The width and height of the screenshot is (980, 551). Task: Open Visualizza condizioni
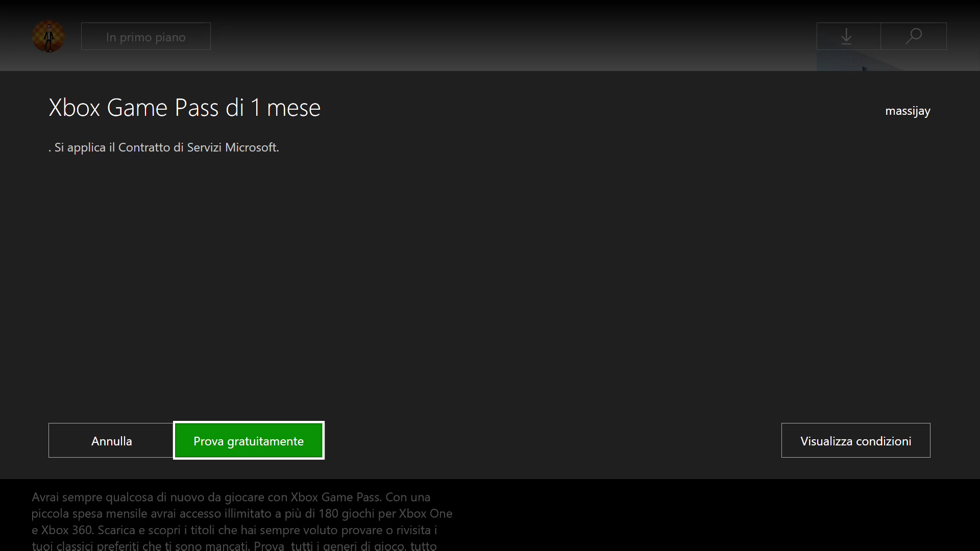click(x=856, y=440)
